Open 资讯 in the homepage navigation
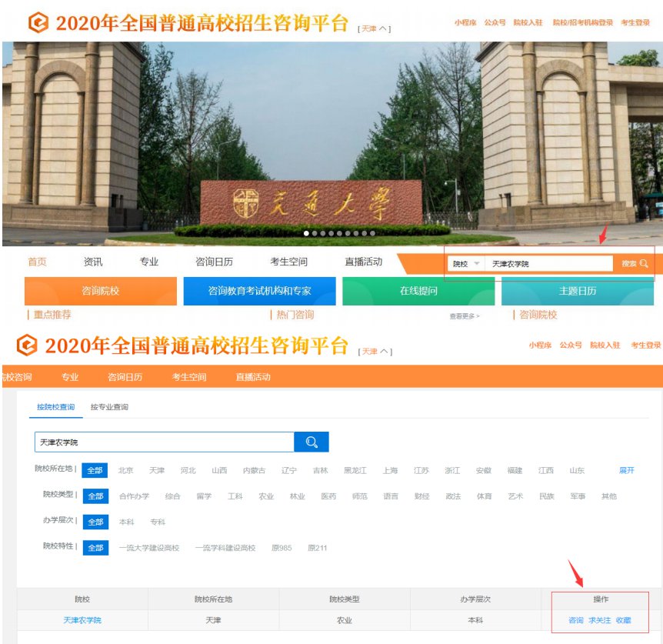 (x=93, y=262)
